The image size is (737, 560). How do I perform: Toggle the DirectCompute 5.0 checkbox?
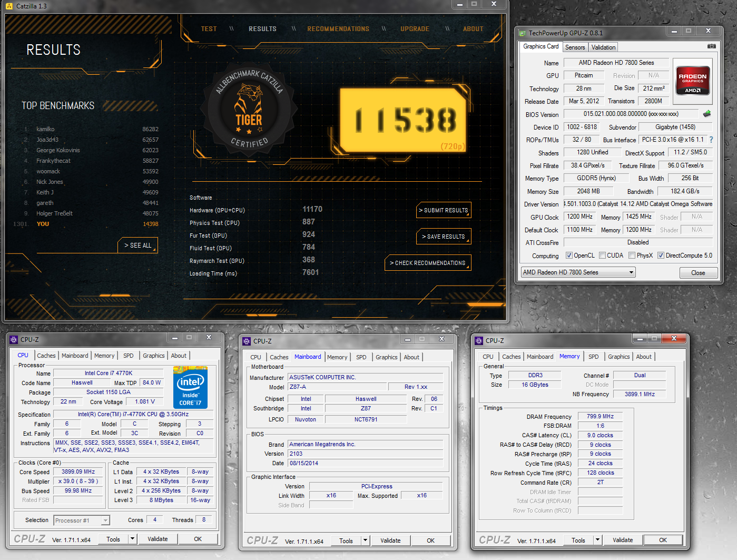661,256
